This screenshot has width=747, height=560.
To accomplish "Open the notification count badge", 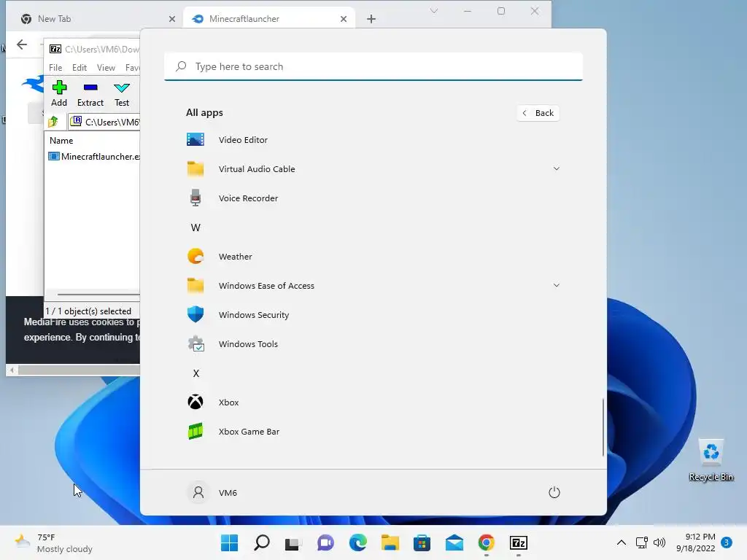I will click(x=727, y=542).
